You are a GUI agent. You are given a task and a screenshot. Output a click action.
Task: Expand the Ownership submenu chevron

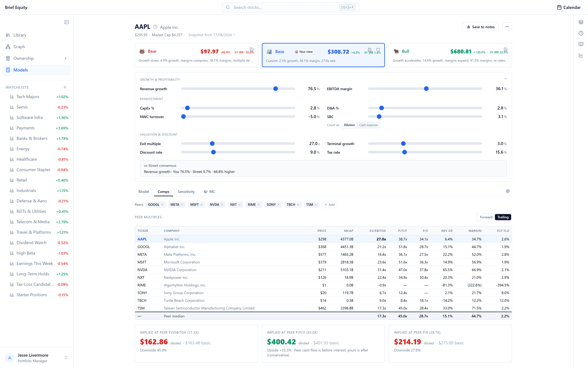[x=65, y=58]
